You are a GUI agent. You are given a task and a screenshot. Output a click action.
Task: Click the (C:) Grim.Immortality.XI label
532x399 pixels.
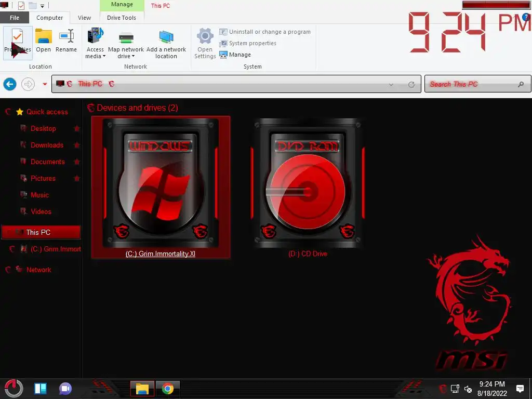point(161,254)
